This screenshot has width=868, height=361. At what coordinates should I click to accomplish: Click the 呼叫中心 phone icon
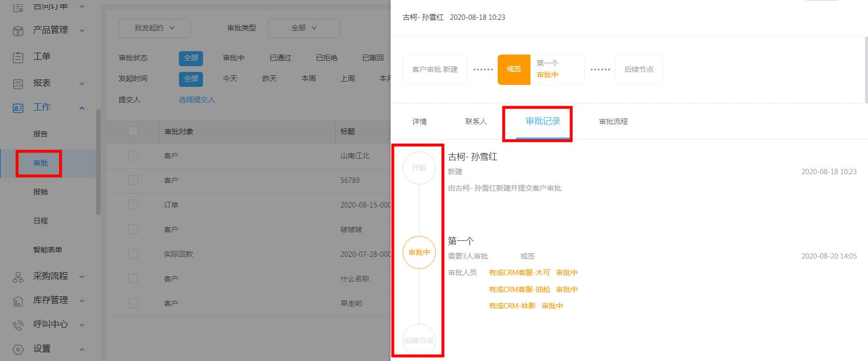coord(18,325)
